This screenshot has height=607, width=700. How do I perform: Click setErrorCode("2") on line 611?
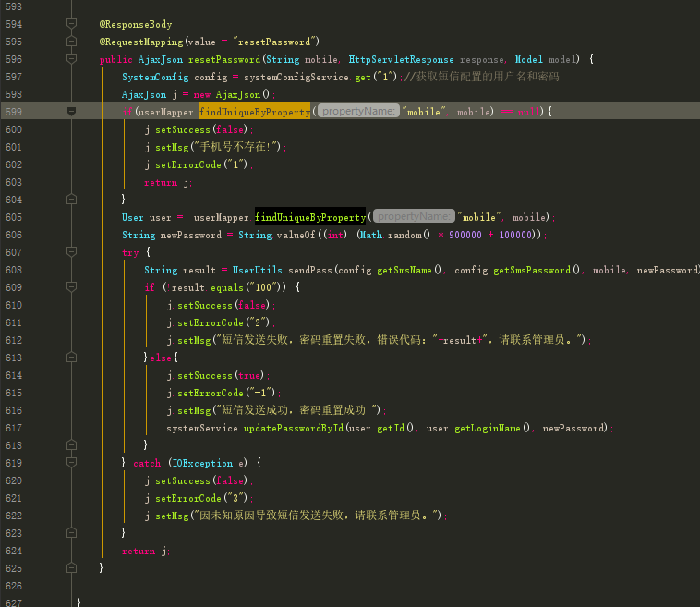click(223, 323)
